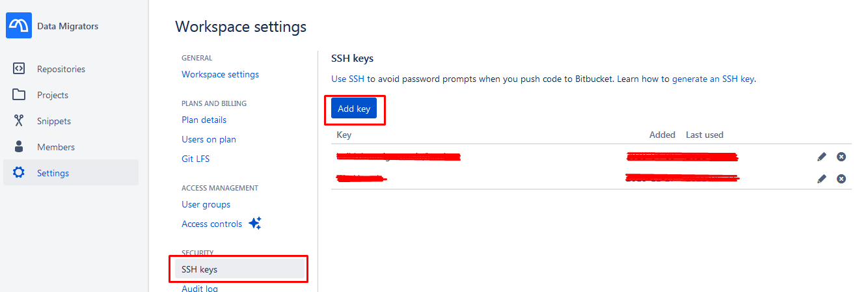Viewport: 868px width, 292px height.
Task: Click the Data Migrators workspace logo
Action: click(x=19, y=26)
